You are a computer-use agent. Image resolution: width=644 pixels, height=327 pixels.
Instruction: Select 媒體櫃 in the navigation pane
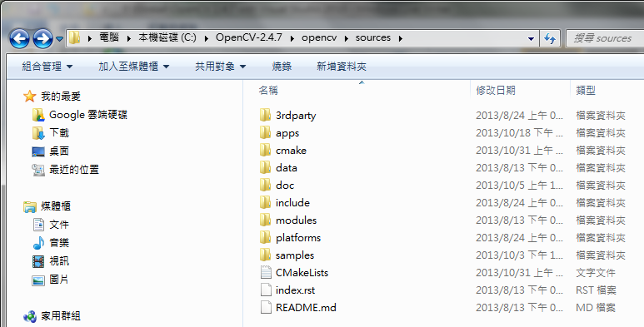56,206
